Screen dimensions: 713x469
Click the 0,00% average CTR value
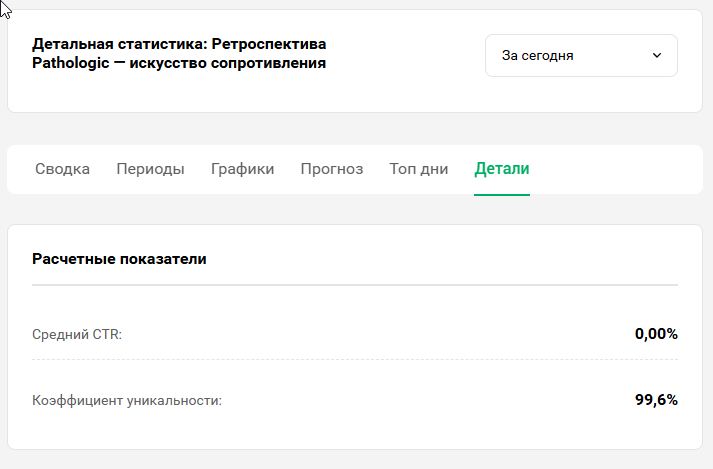pos(656,334)
